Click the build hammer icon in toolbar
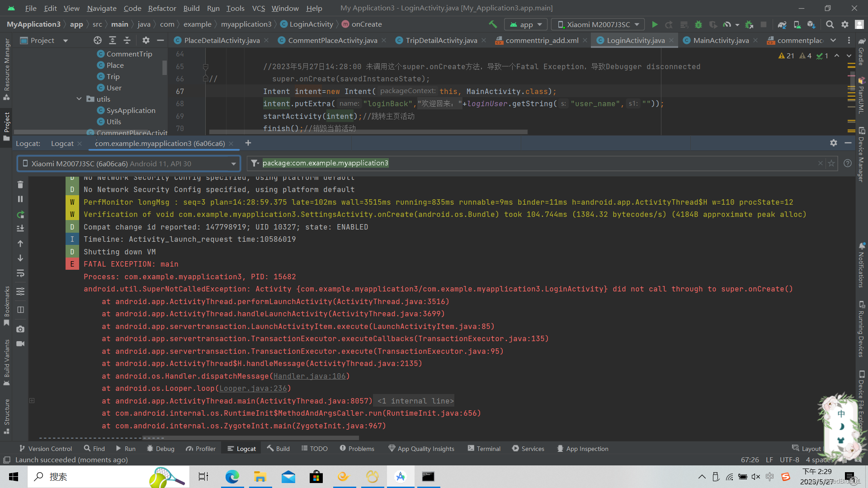Image resolution: width=868 pixels, height=488 pixels. [x=493, y=24]
